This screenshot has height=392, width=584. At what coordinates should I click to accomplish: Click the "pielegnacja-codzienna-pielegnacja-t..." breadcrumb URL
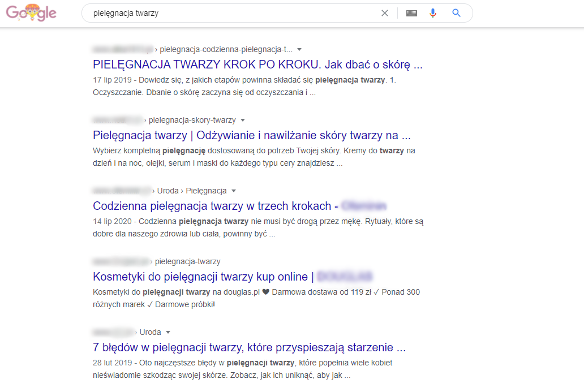(x=226, y=49)
